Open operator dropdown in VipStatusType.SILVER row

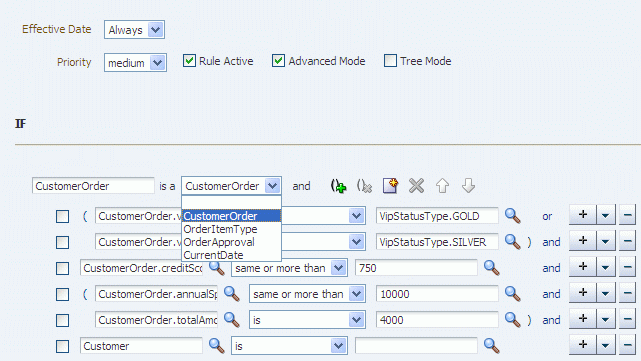(x=356, y=242)
